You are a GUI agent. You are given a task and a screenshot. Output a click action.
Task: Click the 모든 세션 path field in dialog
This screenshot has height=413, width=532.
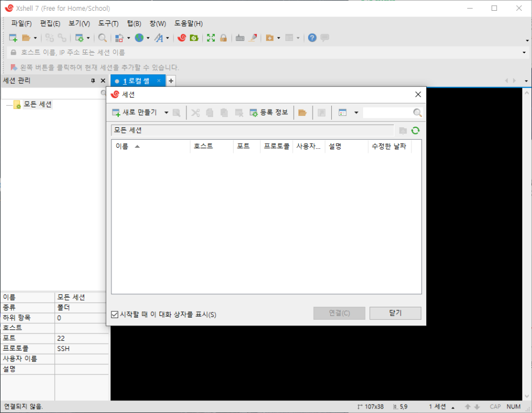pyautogui.click(x=253, y=130)
